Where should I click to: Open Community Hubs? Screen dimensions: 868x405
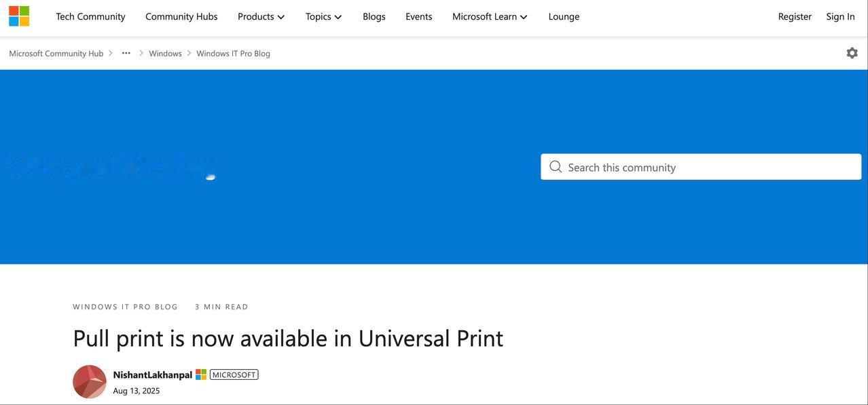tap(181, 16)
